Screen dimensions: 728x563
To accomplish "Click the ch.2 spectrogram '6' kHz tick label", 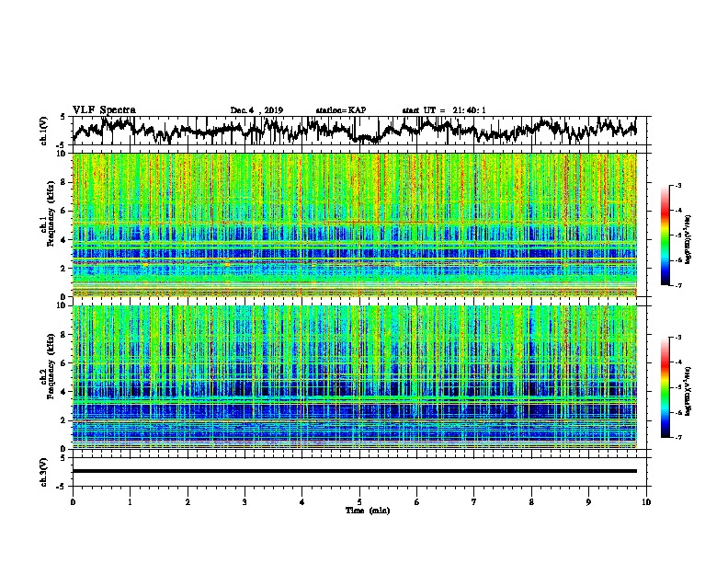I will coord(64,363).
